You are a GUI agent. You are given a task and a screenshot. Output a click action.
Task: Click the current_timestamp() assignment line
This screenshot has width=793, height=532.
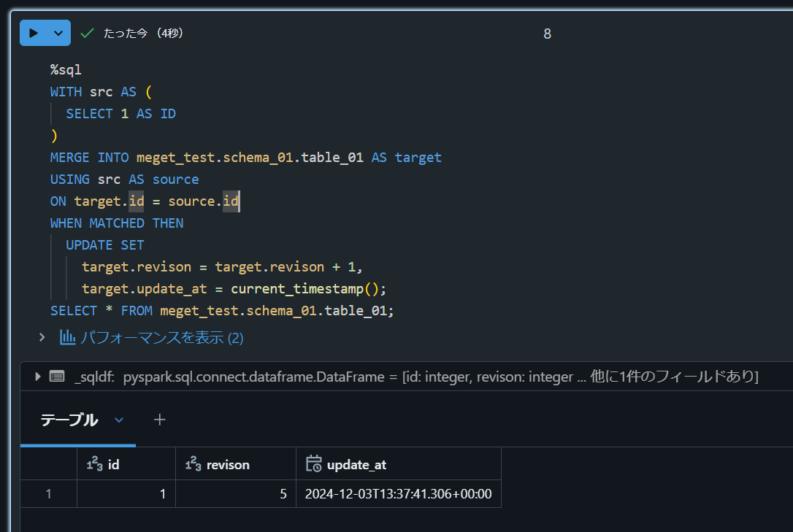(234, 289)
